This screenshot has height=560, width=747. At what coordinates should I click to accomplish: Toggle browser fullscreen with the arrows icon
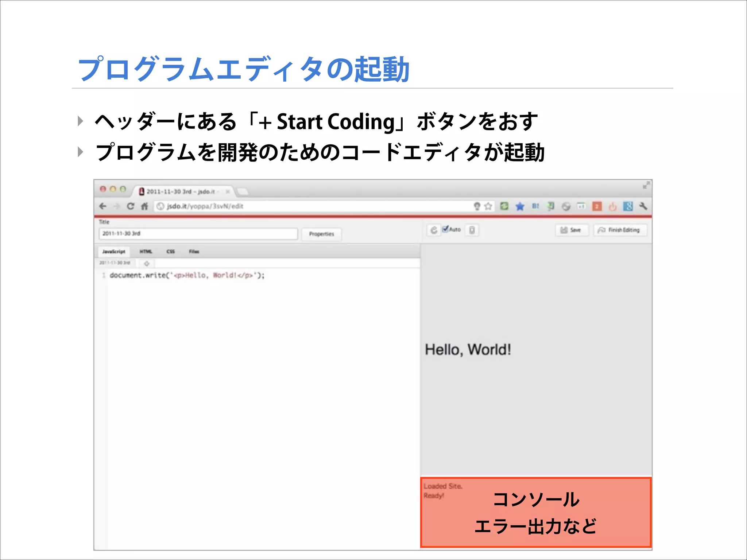pyautogui.click(x=646, y=185)
